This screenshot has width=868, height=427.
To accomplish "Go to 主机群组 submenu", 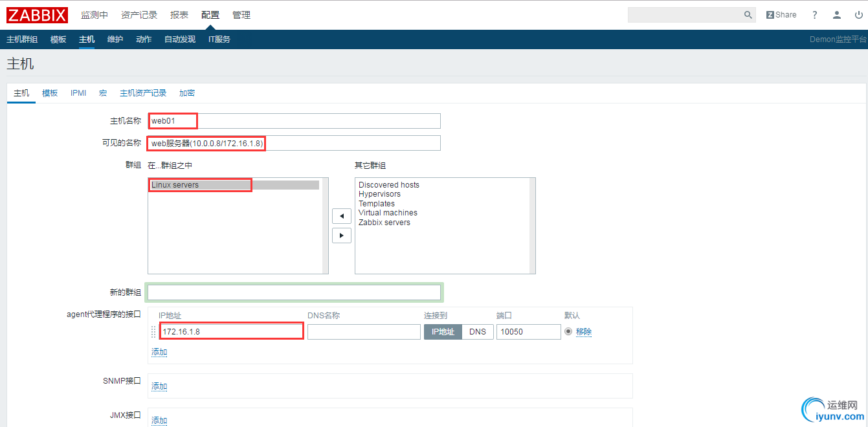I will [22, 39].
